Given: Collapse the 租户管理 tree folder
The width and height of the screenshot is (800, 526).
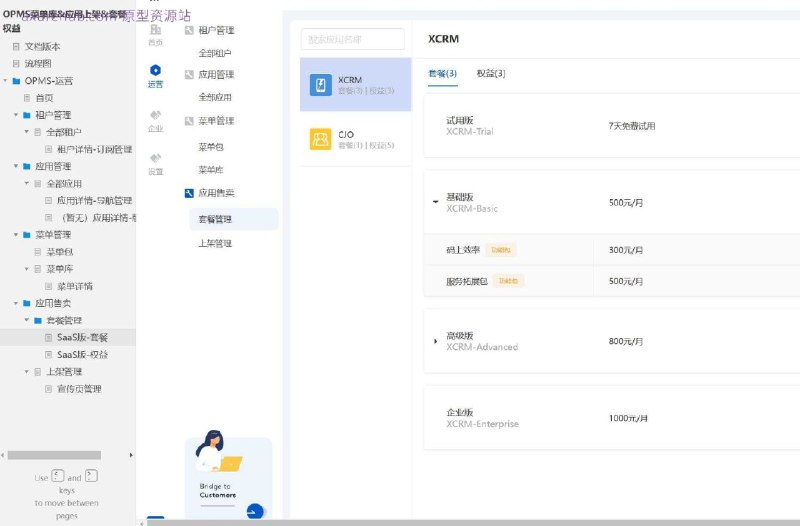Looking at the screenshot, I should pyautogui.click(x=16, y=115).
